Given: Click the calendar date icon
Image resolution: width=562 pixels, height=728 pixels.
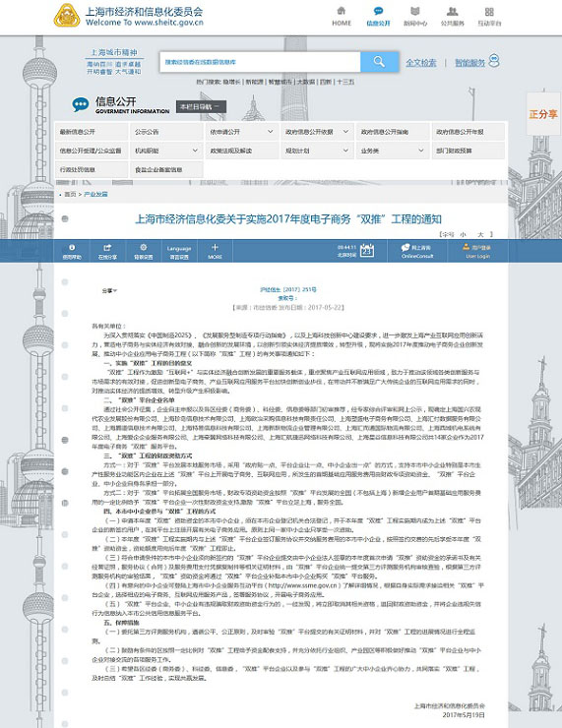Looking at the screenshot, I should pos(367,251).
